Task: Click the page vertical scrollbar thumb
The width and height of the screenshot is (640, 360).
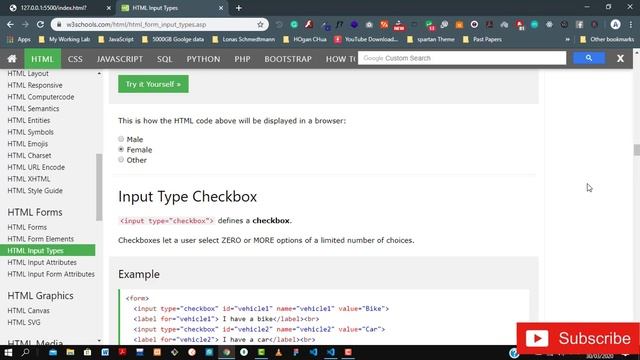Action: click(636, 150)
